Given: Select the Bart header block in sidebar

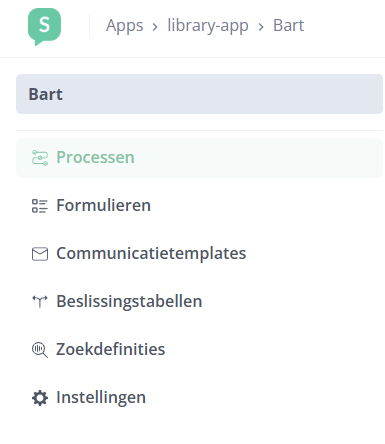Looking at the screenshot, I should (199, 94).
